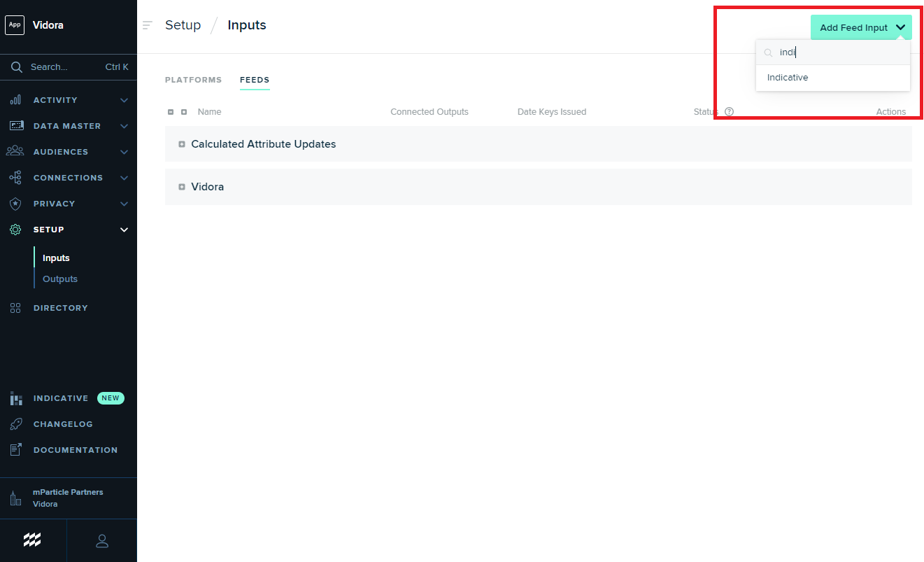Click the Name column header
Screen dimensions: 924x562
(209, 112)
